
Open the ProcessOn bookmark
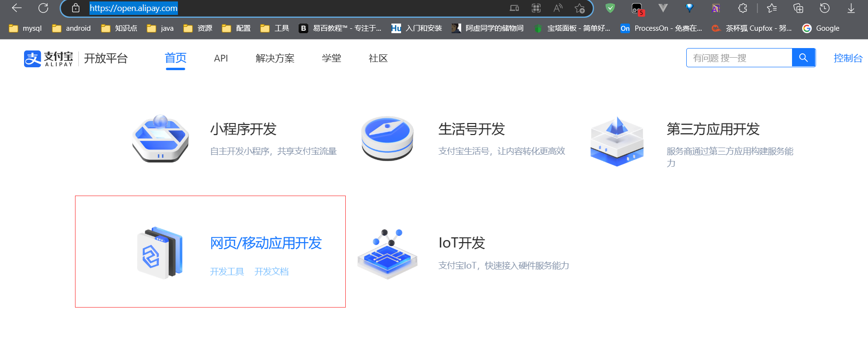pos(661,28)
